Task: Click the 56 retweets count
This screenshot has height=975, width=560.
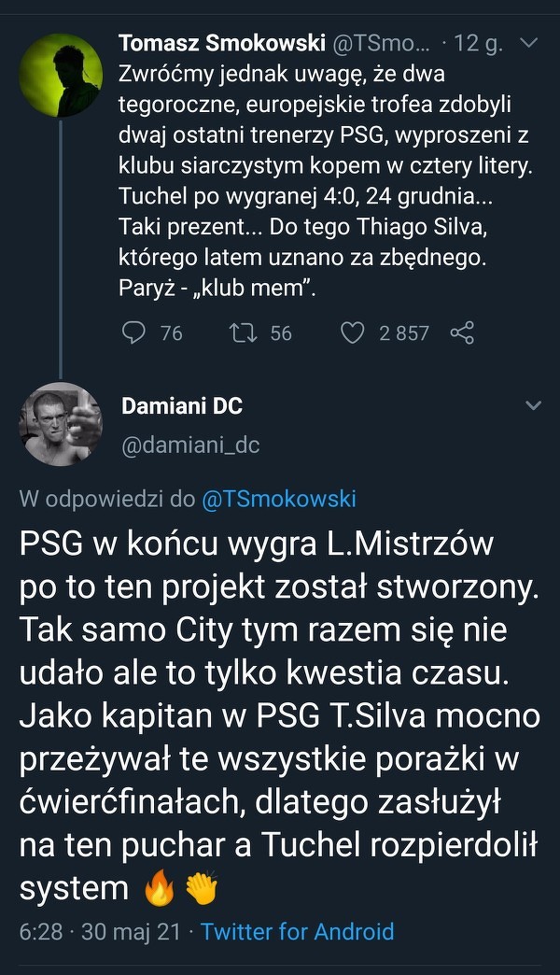Action: (x=281, y=332)
